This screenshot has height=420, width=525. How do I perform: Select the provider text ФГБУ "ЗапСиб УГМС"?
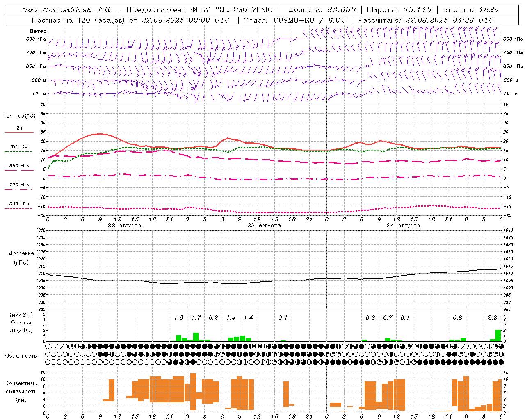[x=234, y=10]
